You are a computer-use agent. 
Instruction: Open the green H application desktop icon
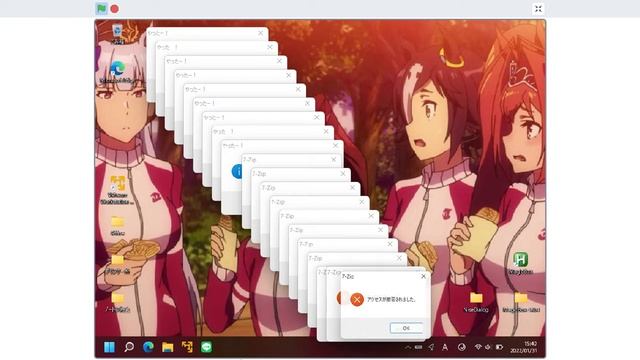click(520, 262)
